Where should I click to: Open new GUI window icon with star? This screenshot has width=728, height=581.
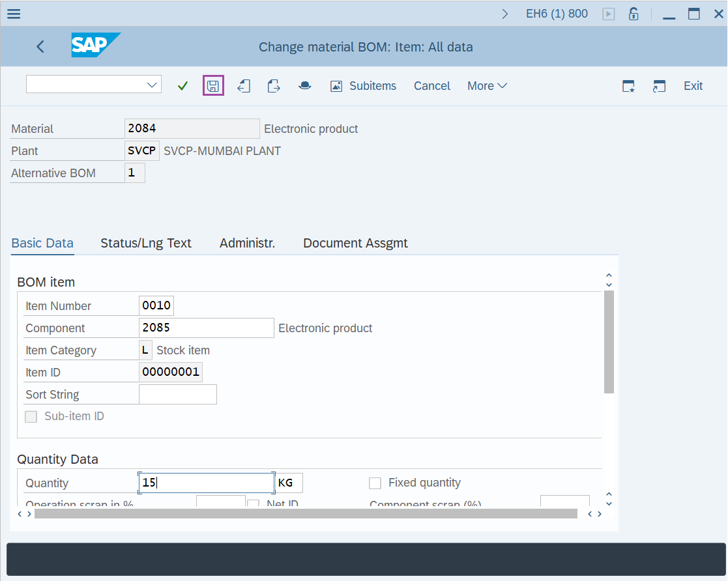click(628, 86)
